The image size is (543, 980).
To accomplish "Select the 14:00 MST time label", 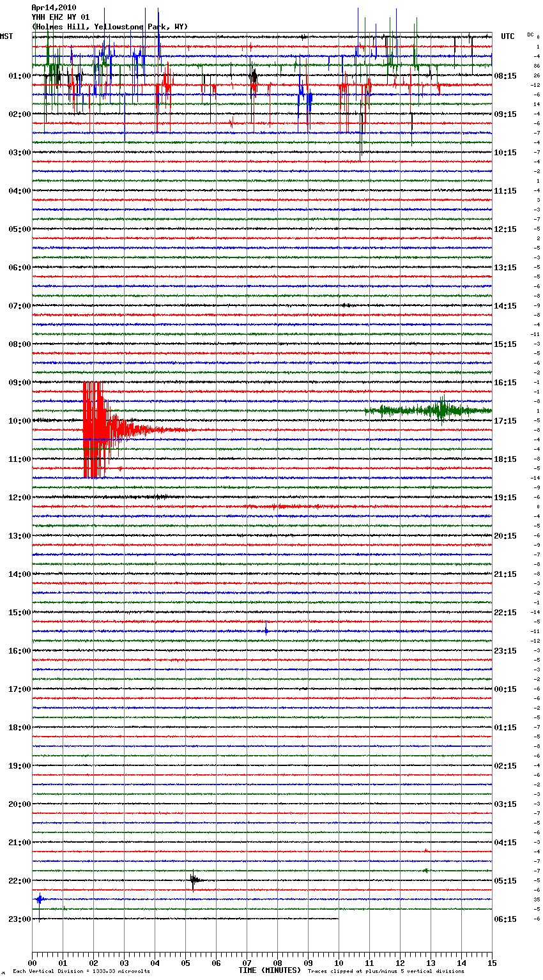I will click(20, 574).
